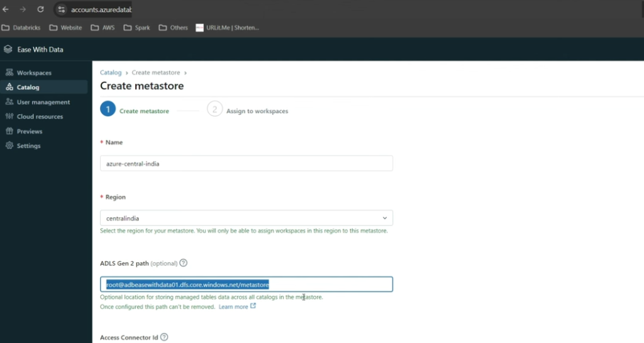Screen dimensions: 644x343
Task: Click the Assign to workspaces step label
Action: point(257,111)
